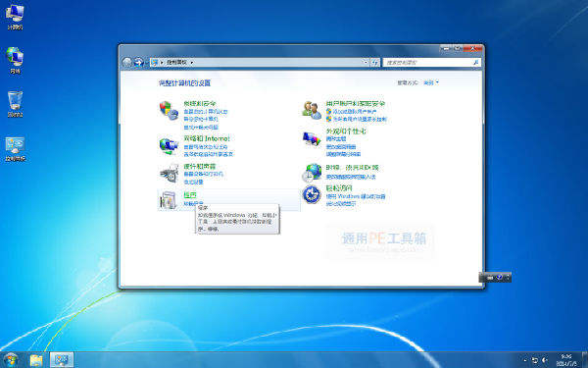This screenshot has height=368, width=588.
Task: Show hidden tray icons arrow
Action: 525,360
